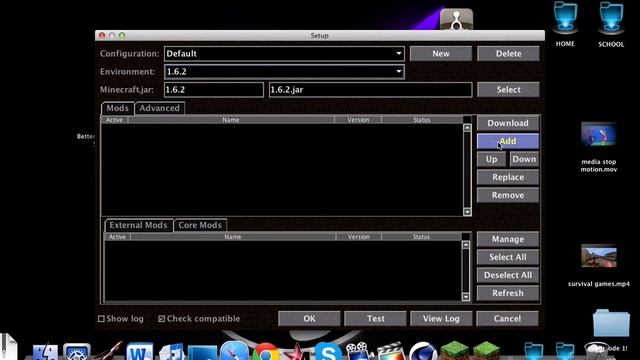
Task: Switch to the Advanced tab
Action: 160,108
